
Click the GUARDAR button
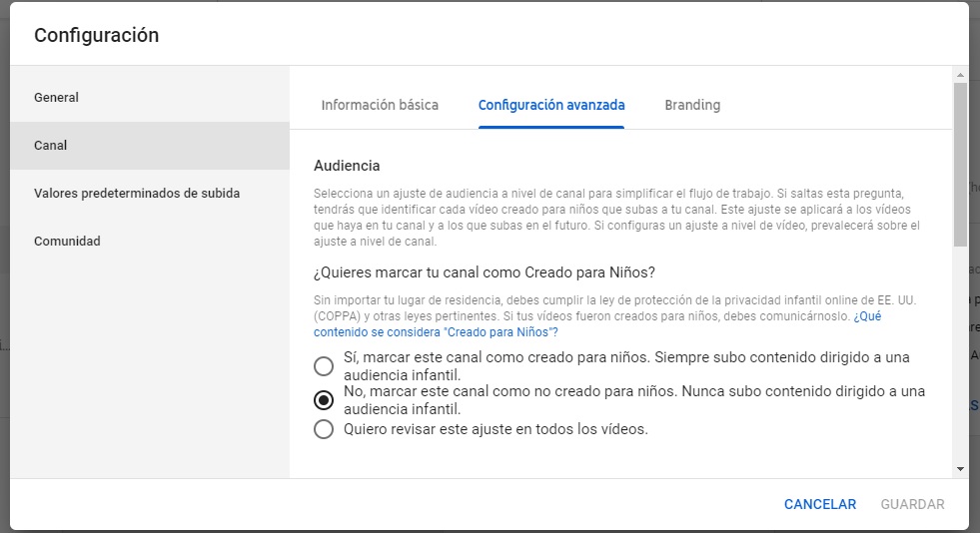point(912,504)
